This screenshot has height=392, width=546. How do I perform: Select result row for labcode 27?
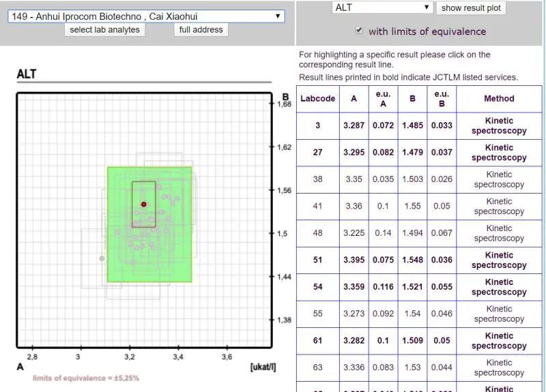[317, 152]
